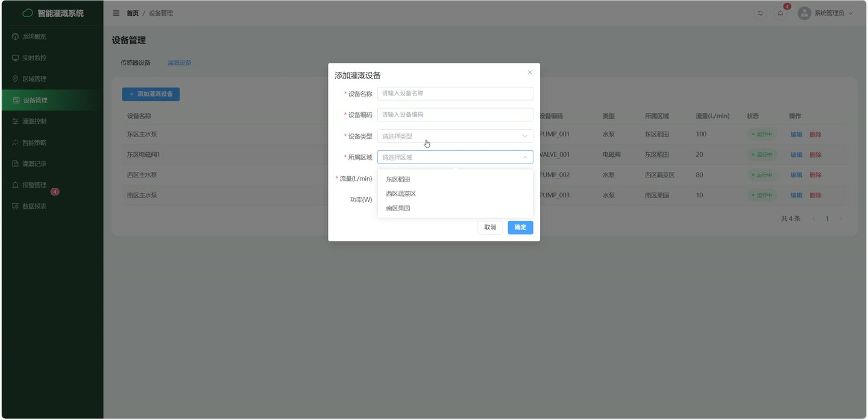
Task: Focus the 设备名称 input field
Action: click(455, 94)
